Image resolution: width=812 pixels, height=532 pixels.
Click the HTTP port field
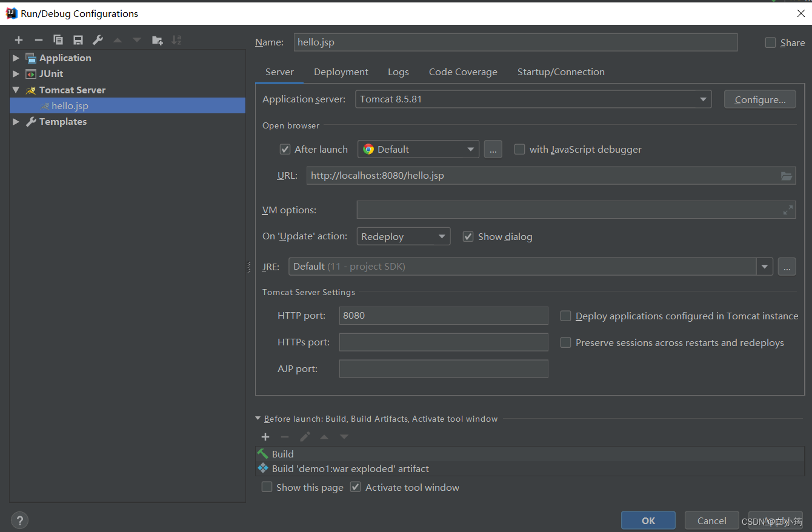click(444, 316)
